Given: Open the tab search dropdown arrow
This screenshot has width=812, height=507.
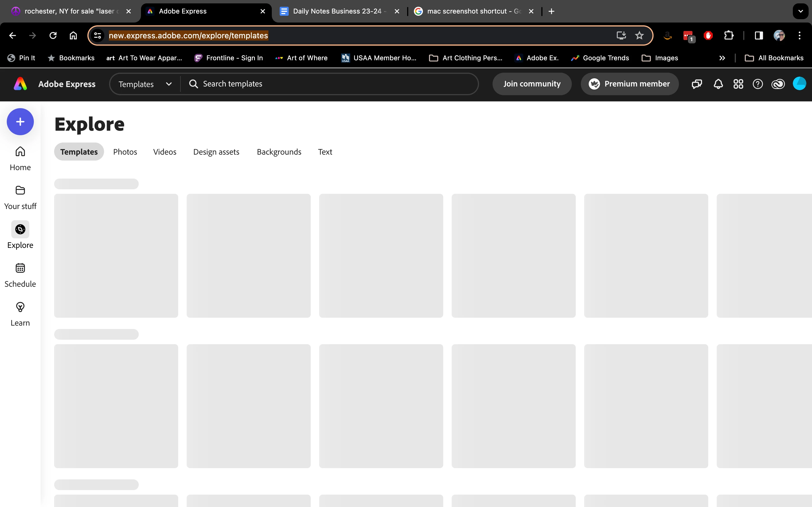Looking at the screenshot, I should pyautogui.click(x=800, y=11).
